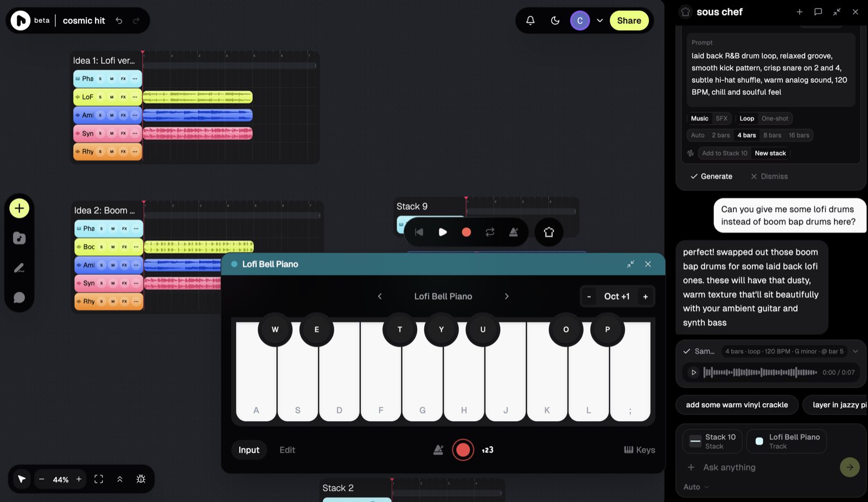868x502 pixels.
Task: Click Play in the floating transport bar
Action: (443, 232)
